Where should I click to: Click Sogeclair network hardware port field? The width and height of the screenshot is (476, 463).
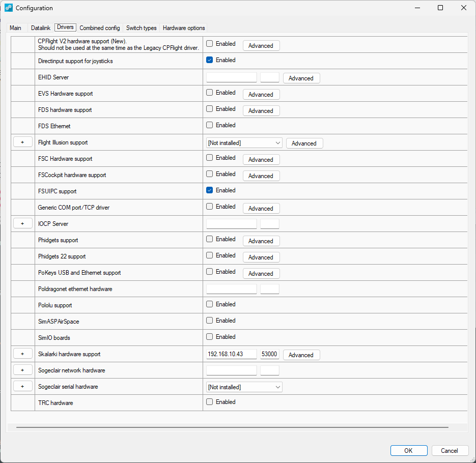[270, 370]
